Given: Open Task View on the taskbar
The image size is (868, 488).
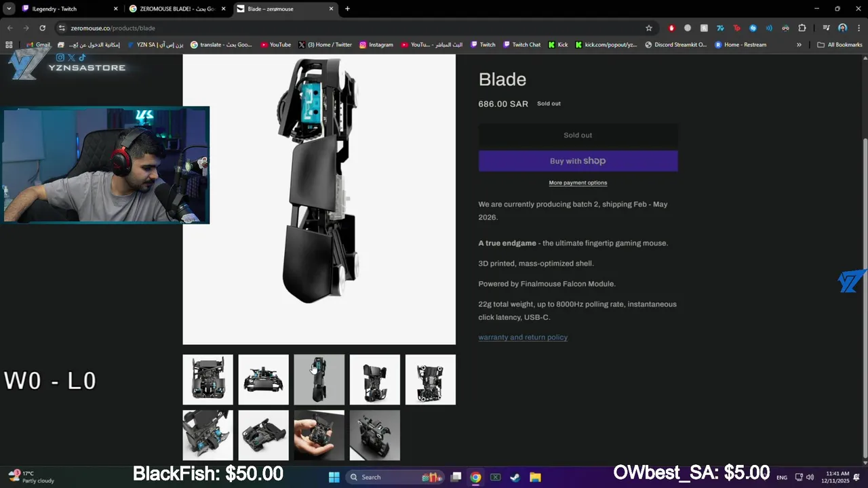Looking at the screenshot, I should click(x=456, y=477).
